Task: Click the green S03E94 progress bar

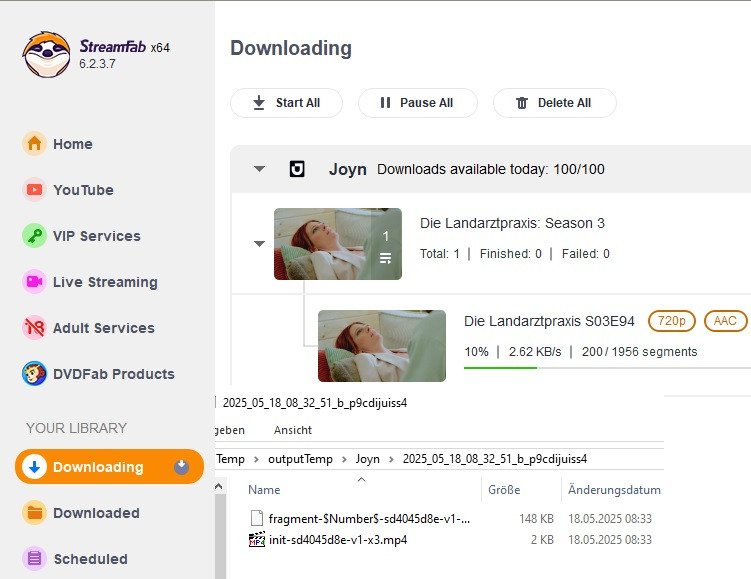Action: click(x=500, y=367)
